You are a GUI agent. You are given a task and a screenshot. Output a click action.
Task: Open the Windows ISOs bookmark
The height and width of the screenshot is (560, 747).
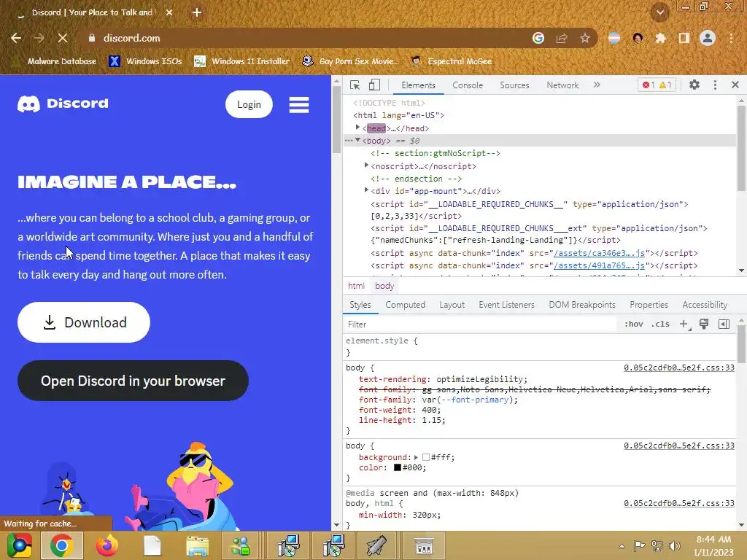click(145, 61)
